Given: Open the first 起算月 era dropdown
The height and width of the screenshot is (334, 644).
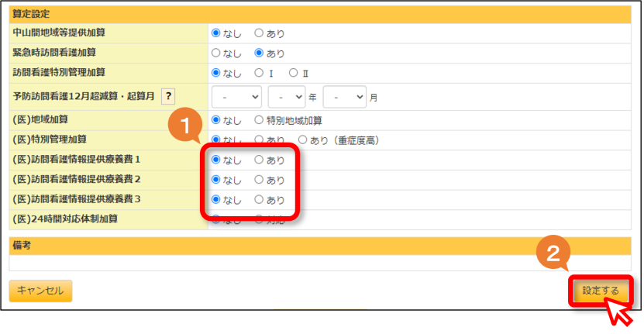Looking at the screenshot, I should (x=236, y=97).
